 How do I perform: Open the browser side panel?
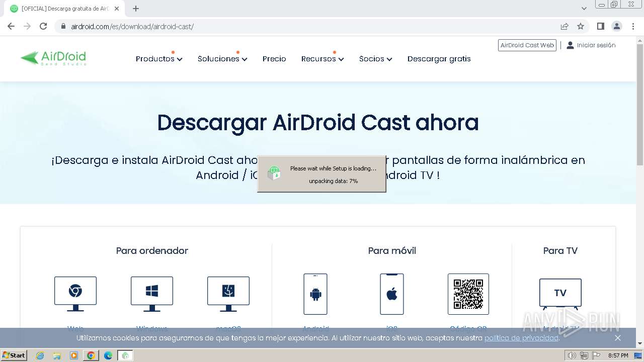pos(600,26)
